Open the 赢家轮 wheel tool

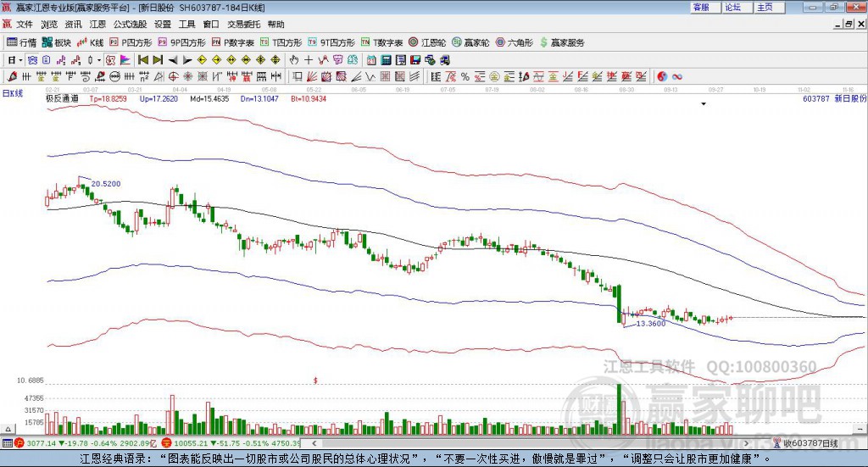pyautogui.click(x=470, y=42)
